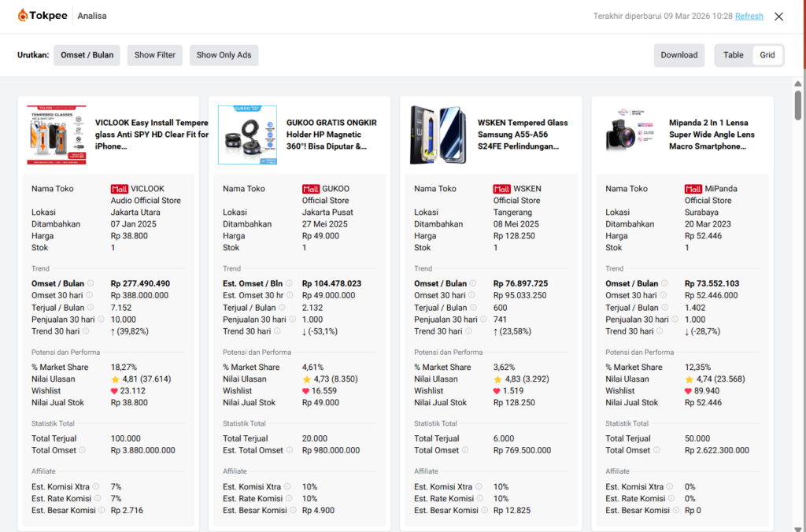The width and height of the screenshot is (806, 532).
Task: Click the Refresh link
Action: [x=749, y=16]
